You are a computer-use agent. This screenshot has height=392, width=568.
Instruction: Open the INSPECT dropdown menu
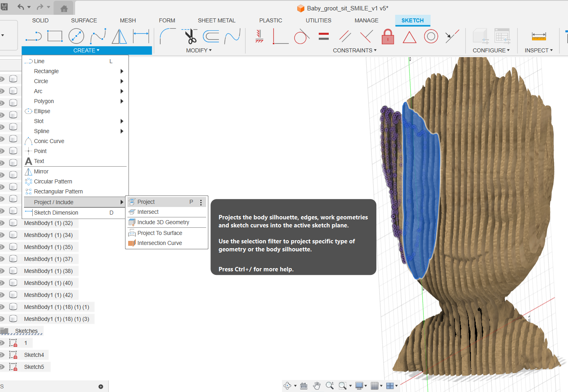tap(539, 50)
